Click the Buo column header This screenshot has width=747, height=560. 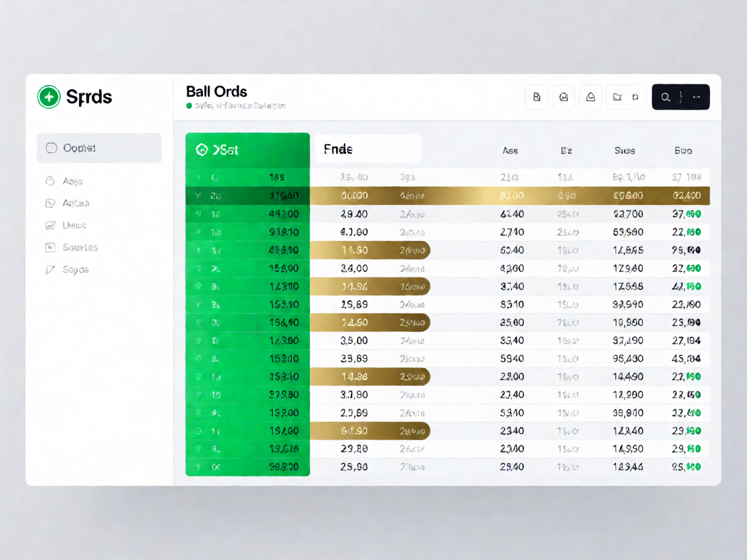coord(683,150)
